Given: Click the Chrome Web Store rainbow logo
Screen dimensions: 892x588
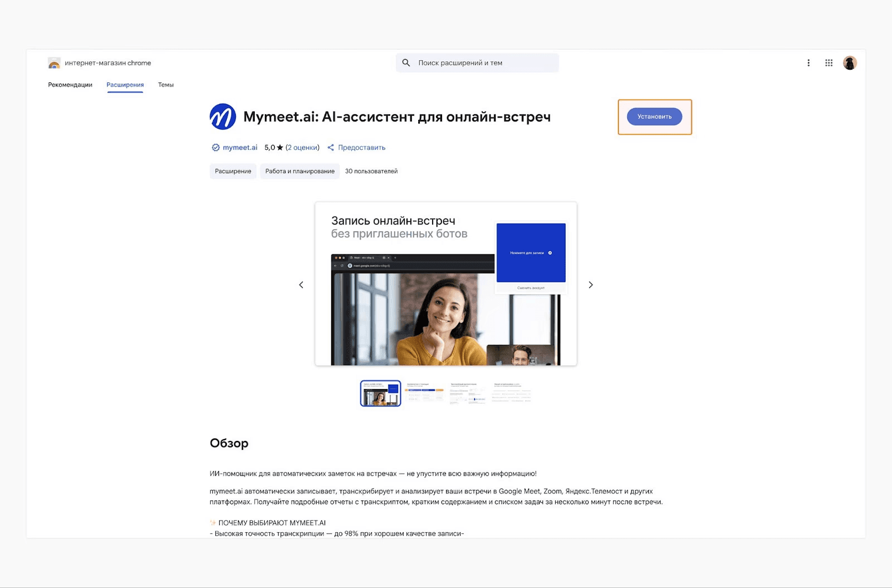Looking at the screenshot, I should (54, 63).
